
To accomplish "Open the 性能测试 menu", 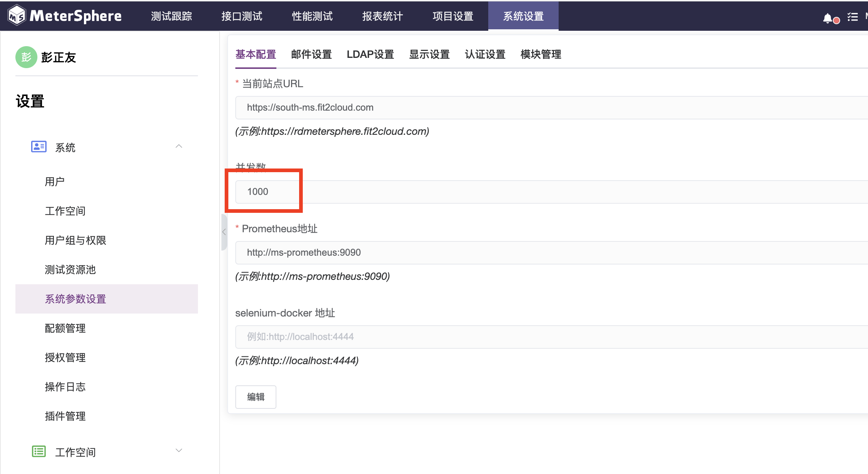I will pos(312,16).
